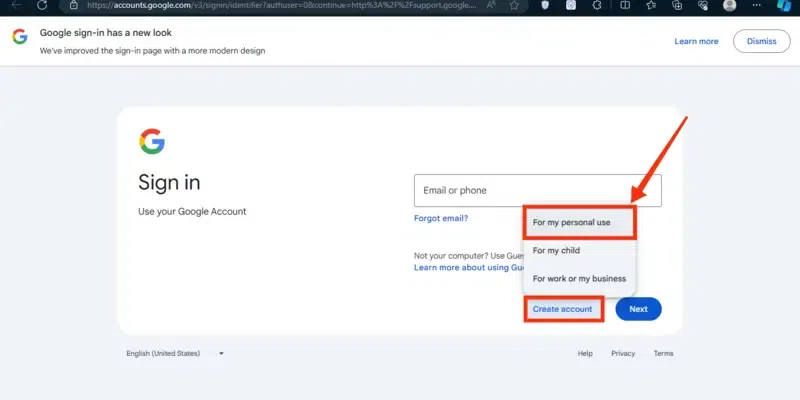The height and width of the screenshot is (400, 800).
Task: Dismiss the new look banner
Action: tap(762, 41)
